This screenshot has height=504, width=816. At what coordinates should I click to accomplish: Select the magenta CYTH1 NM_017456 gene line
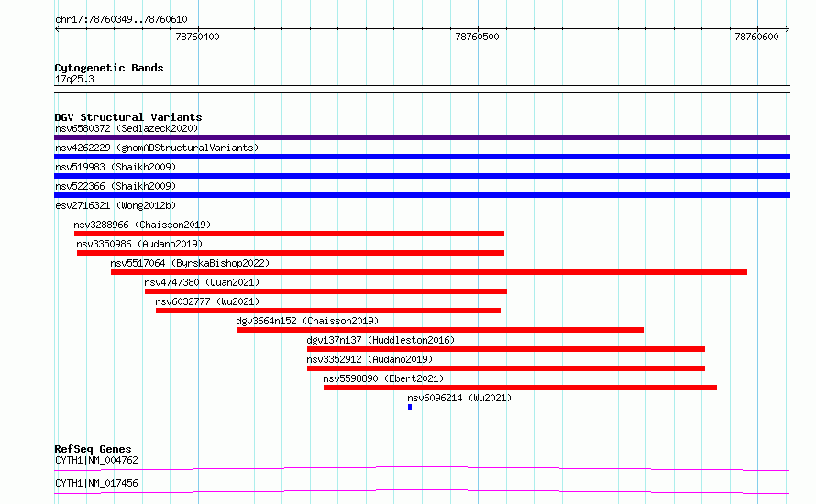click(x=422, y=491)
